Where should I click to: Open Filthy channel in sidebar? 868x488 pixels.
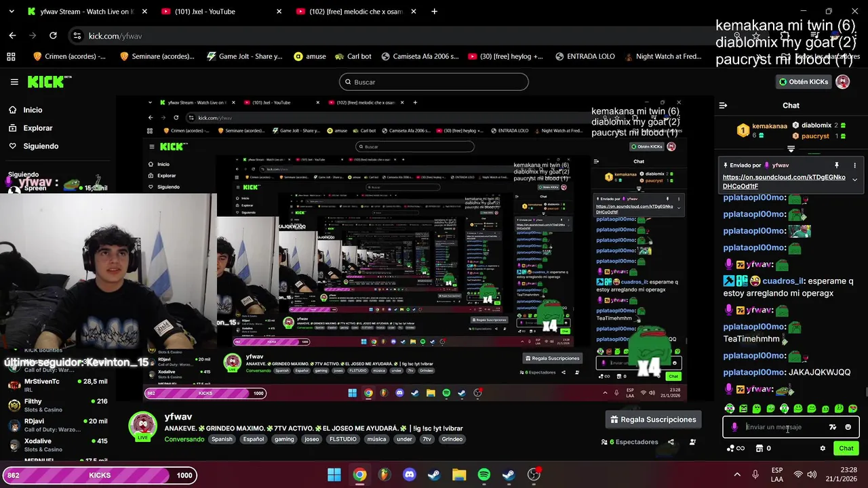point(58,405)
